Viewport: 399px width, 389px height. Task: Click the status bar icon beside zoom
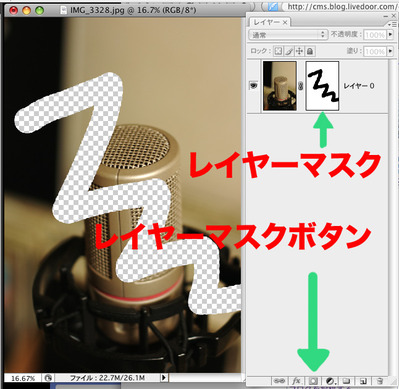pos(48,378)
